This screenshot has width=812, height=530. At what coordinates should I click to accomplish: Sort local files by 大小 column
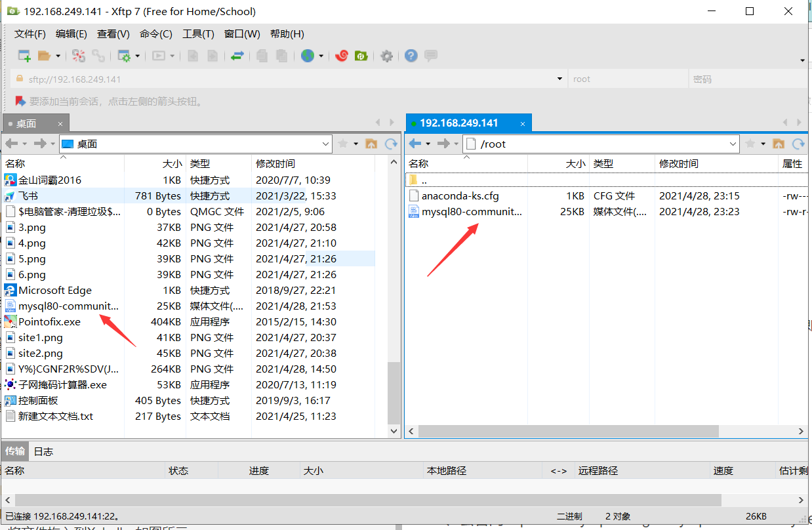pos(155,163)
